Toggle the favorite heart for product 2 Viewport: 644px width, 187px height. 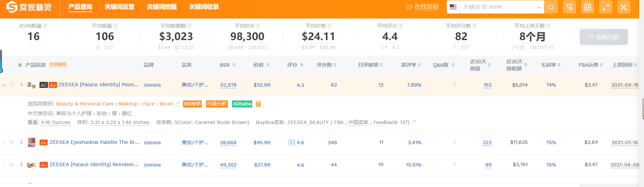[11, 143]
